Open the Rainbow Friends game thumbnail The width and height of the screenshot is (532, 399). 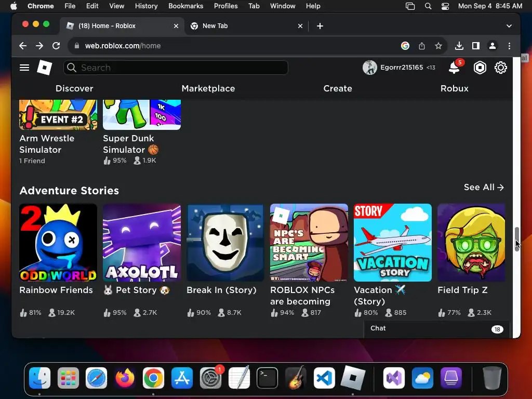pyautogui.click(x=58, y=243)
